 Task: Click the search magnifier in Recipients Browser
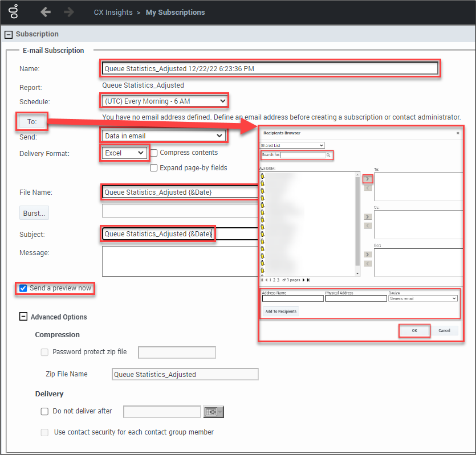(x=328, y=155)
